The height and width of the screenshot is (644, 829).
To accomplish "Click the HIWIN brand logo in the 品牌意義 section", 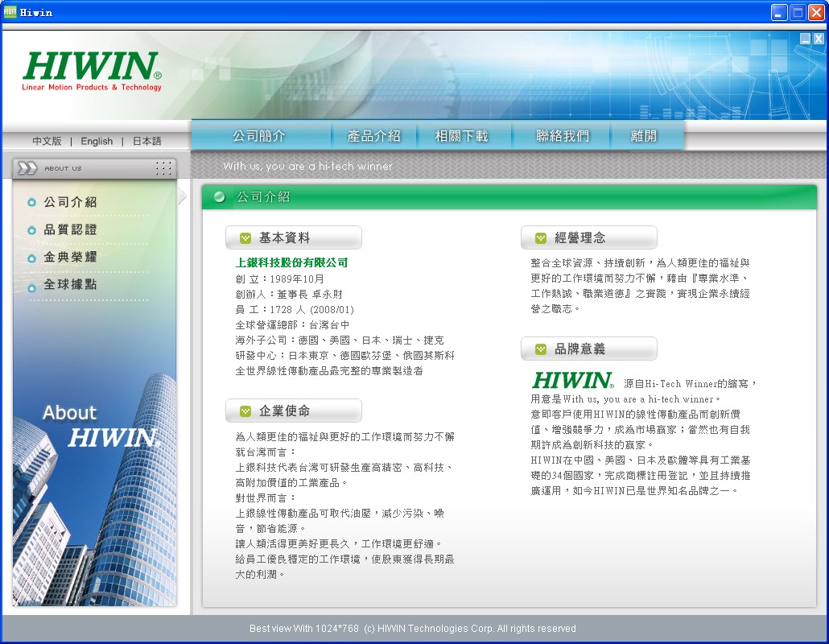I will pos(573,381).
